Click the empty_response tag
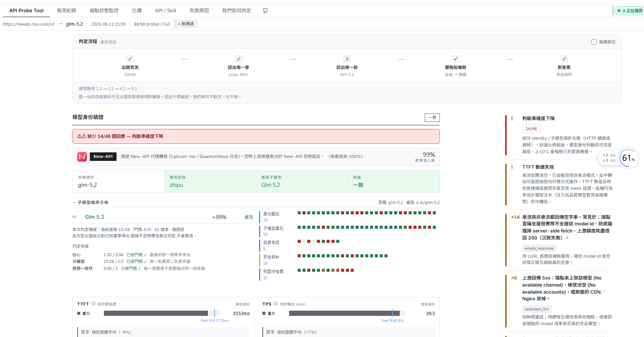The image size is (644, 337). pyautogui.click(x=539, y=248)
